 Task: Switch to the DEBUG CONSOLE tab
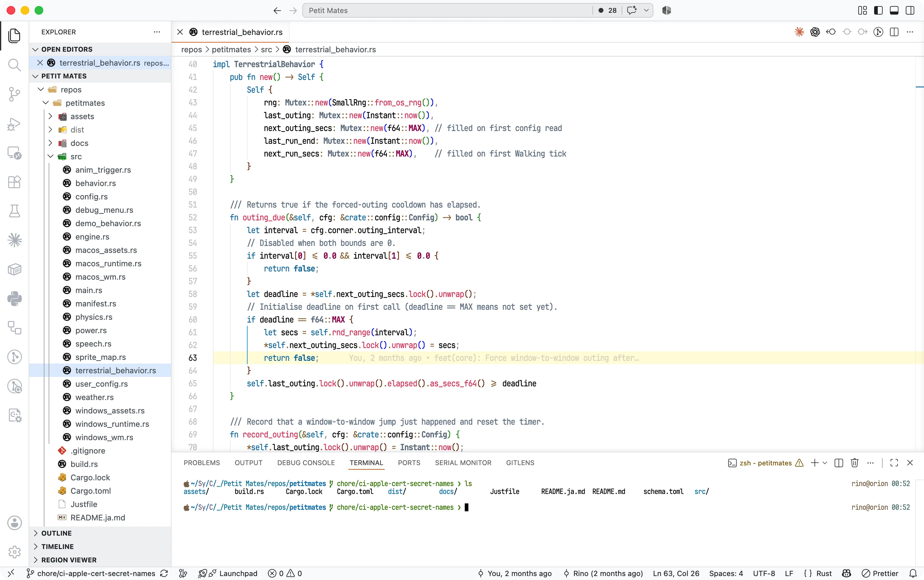coord(306,463)
